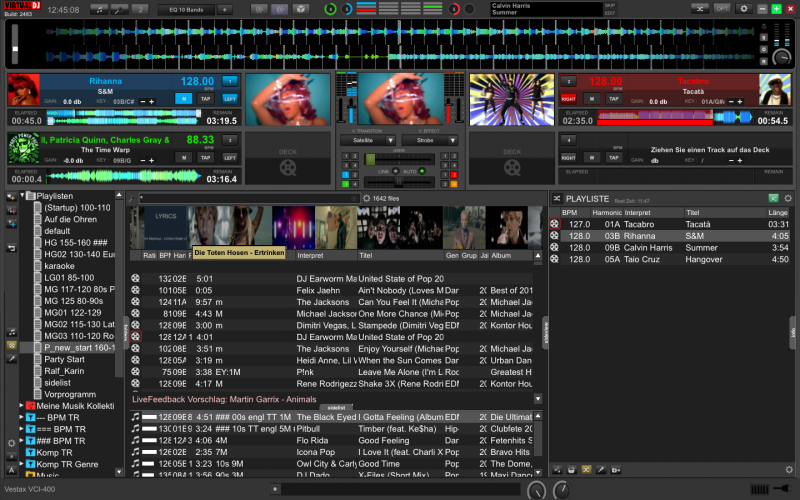Toggle LEFT assignment on Rihanna deck
The image size is (800, 500).
[230, 98]
